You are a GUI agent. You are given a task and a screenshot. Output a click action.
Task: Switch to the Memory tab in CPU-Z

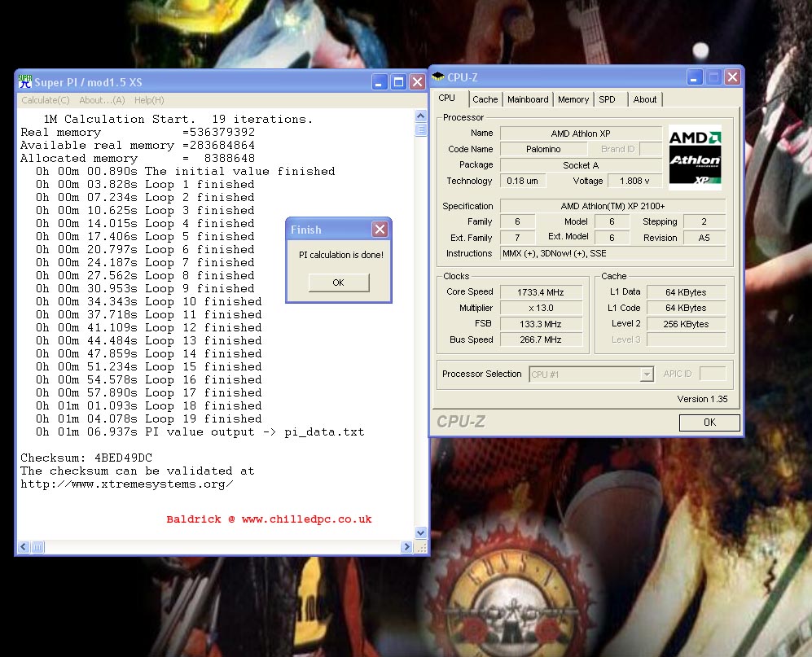[x=573, y=99]
